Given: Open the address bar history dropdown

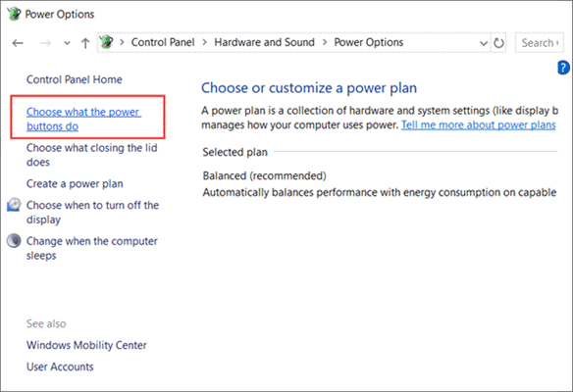Looking at the screenshot, I should (x=484, y=43).
